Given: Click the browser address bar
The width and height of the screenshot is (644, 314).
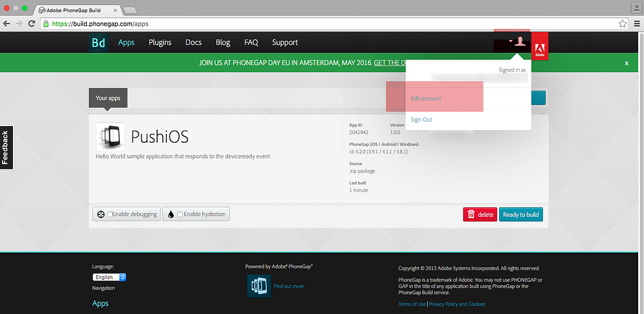Looking at the screenshot, I should 333,24.
